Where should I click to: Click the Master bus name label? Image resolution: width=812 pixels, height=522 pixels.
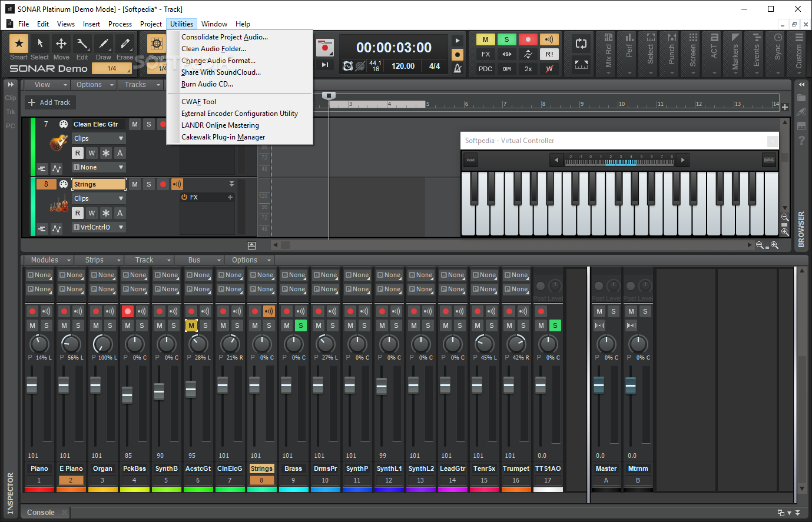coord(606,468)
